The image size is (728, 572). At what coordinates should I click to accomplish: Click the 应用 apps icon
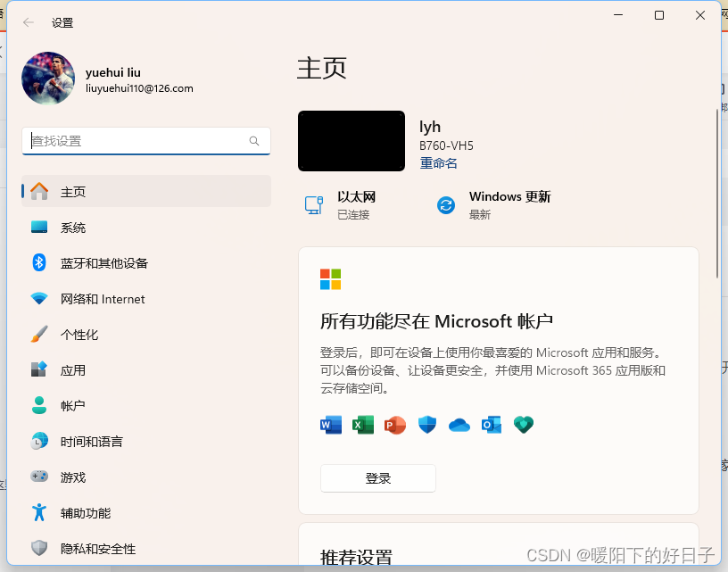pos(39,369)
